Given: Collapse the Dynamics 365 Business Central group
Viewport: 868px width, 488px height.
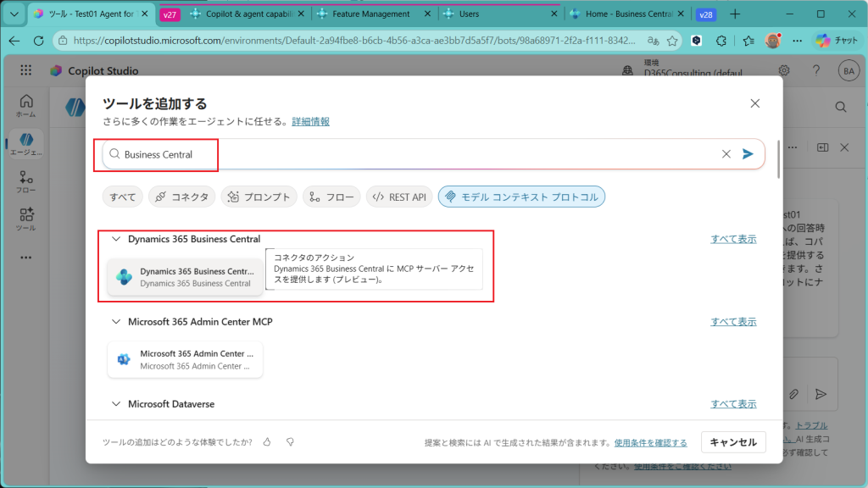Looking at the screenshot, I should (116, 239).
